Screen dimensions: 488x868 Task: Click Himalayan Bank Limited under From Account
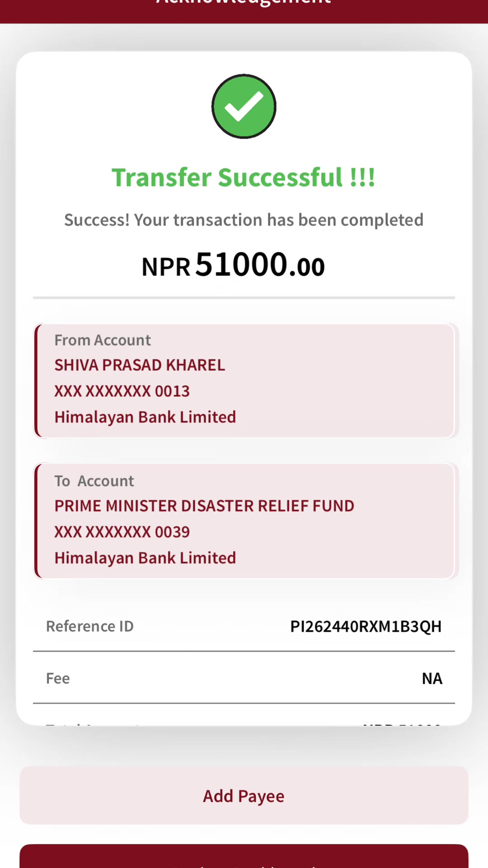tap(145, 417)
